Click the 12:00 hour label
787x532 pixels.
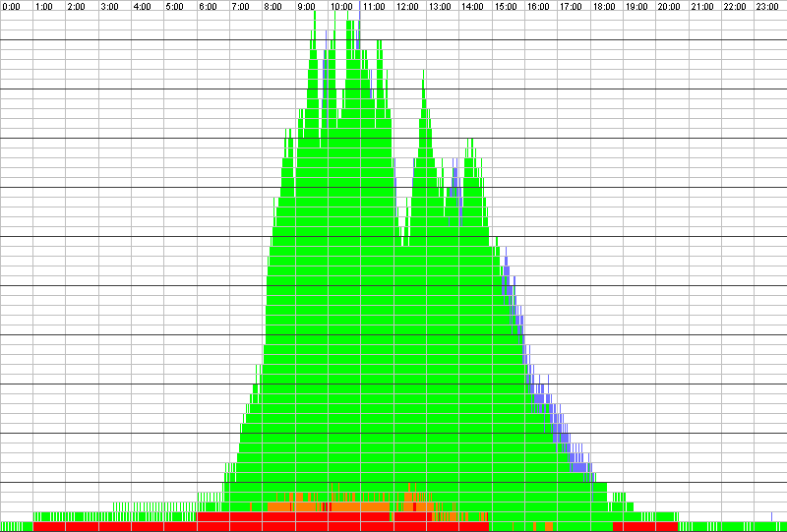407,7
